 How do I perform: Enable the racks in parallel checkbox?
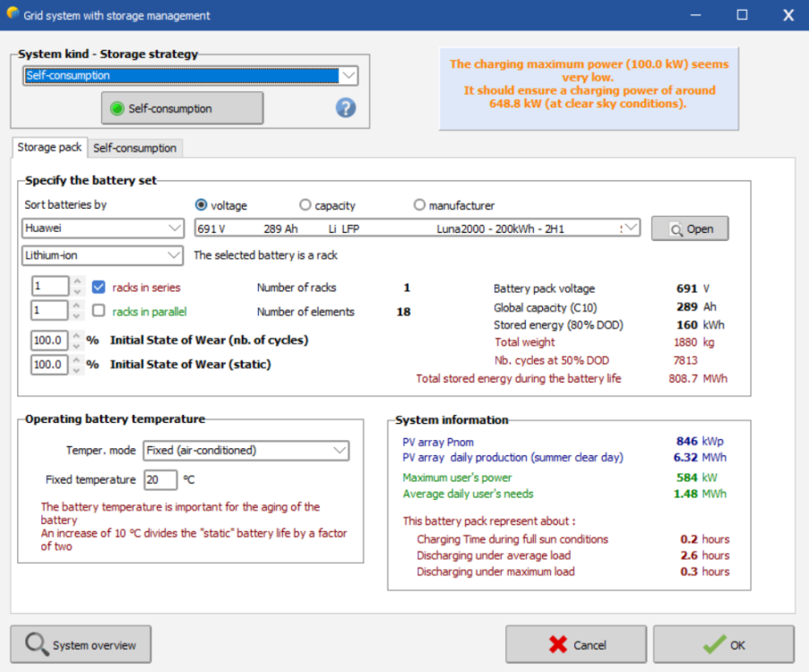tap(99, 311)
